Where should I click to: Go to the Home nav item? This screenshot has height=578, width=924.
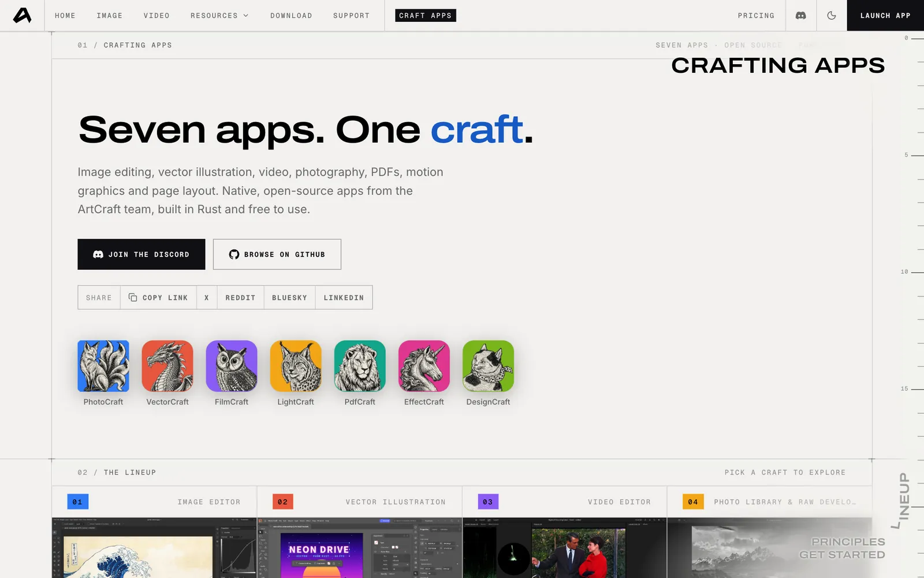[x=65, y=16]
